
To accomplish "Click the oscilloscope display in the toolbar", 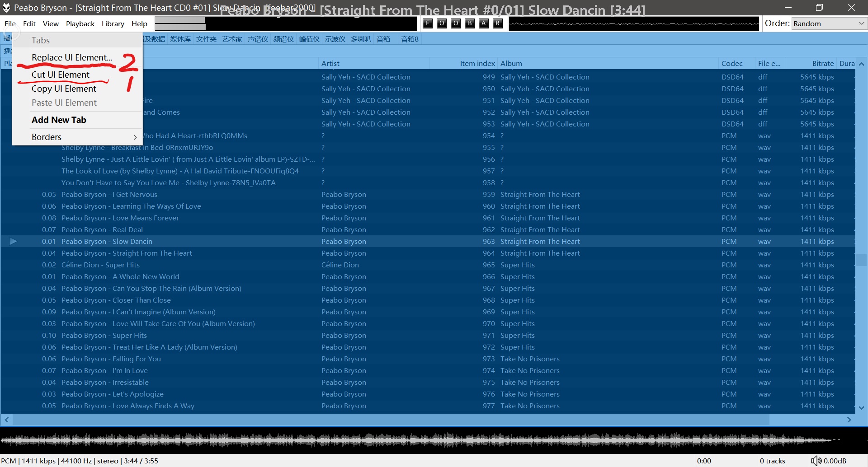I will (x=634, y=23).
